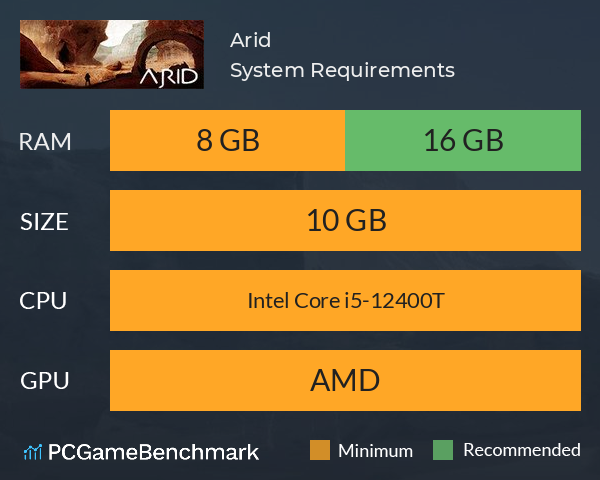The image size is (600, 480).
Task: Click the AMD GPU bar
Action: coord(346,380)
